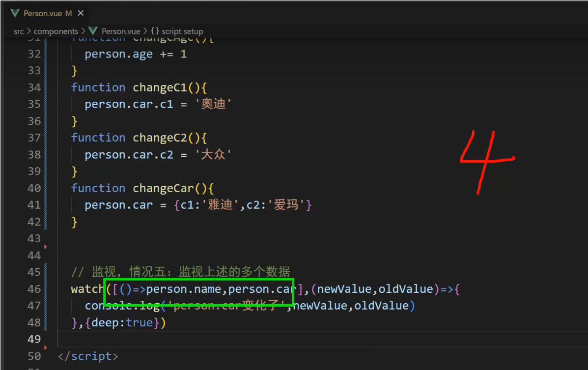Click the 'changeC2' function name

(160, 138)
